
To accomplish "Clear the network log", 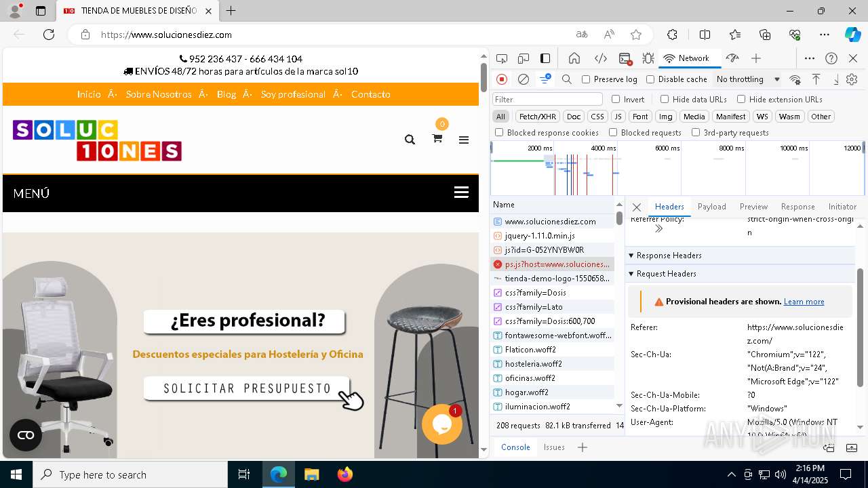I will (524, 79).
